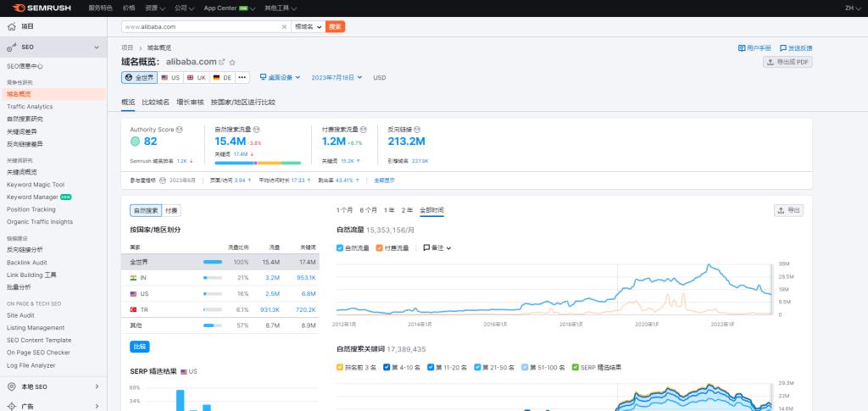Switch database to US flag
868x411 pixels.
pyautogui.click(x=170, y=77)
